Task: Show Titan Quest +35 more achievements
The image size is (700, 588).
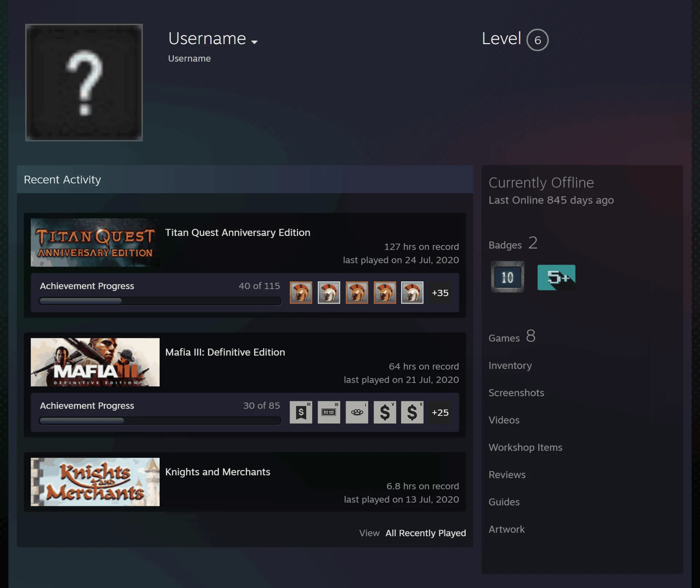Action: [x=440, y=293]
